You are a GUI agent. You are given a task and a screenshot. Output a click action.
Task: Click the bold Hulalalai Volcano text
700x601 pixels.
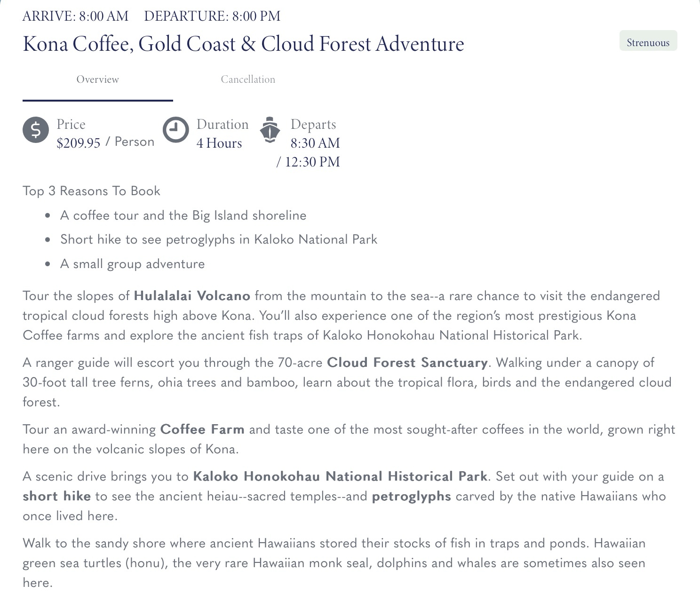(x=192, y=296)
